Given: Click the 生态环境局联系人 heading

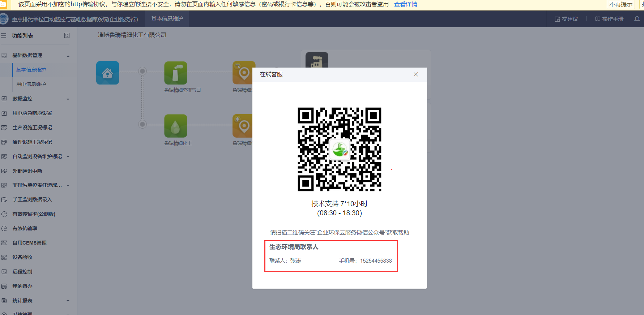Looking at the screenshot, I should point(294,247).
